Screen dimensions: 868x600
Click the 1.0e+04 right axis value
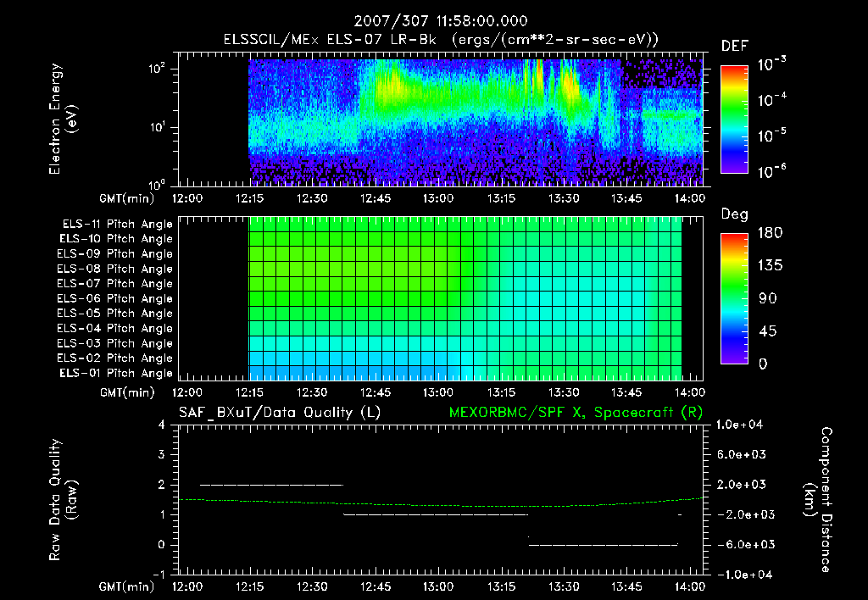(739, 425)
